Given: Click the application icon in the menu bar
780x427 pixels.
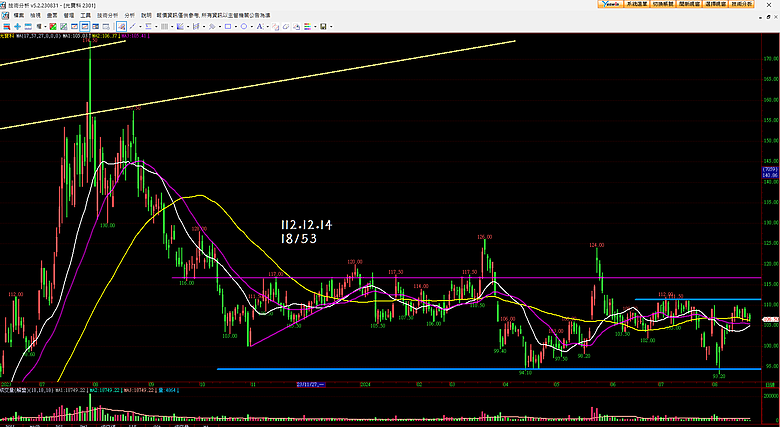Looking at the screenshot, I should pyautogui.click(x=4, y=15).
